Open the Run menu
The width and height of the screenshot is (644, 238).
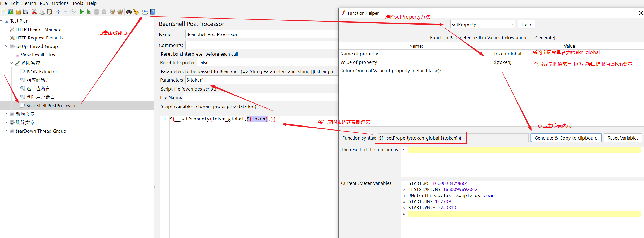44,3
